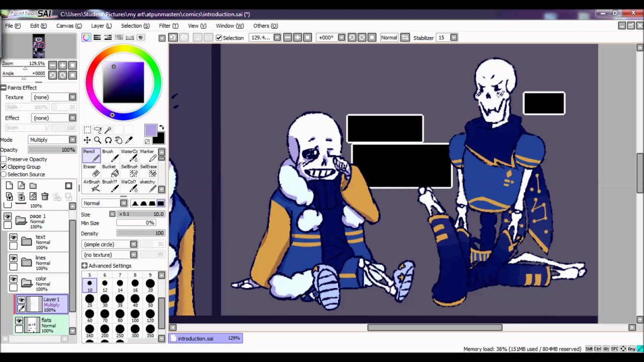This screenshot has width=644, height=362.
Task: Open the Canvas menu
Action: 69,26
